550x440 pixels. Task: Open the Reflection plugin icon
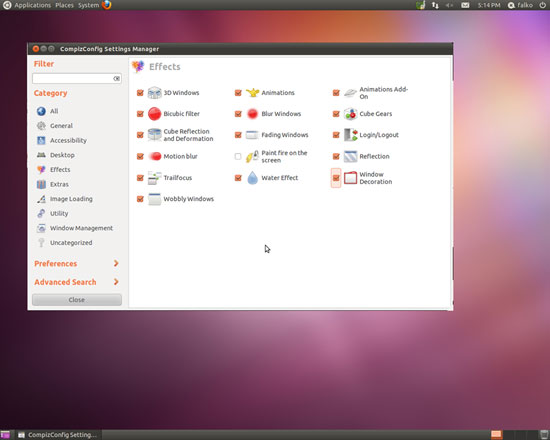pos(350,156)
